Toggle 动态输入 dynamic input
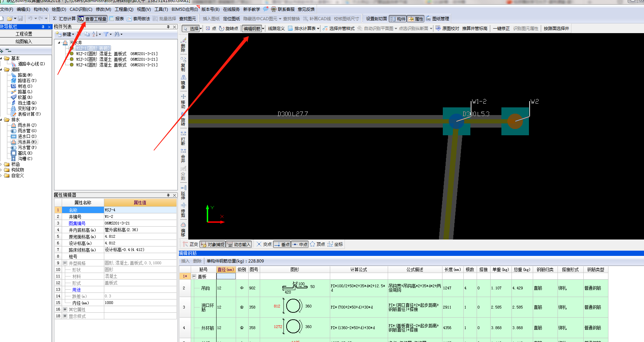Viewport: 644px width, 342px height. pos(238,244)
